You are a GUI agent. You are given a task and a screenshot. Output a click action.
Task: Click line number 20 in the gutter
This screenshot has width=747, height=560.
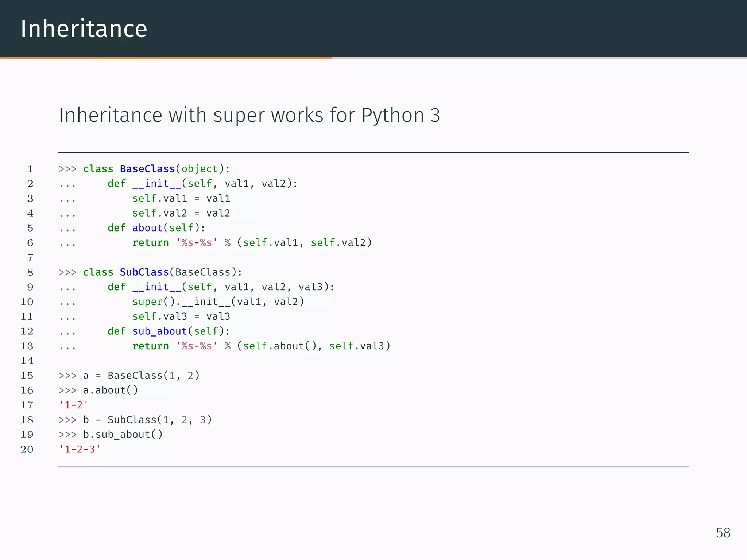click(27, 450)
